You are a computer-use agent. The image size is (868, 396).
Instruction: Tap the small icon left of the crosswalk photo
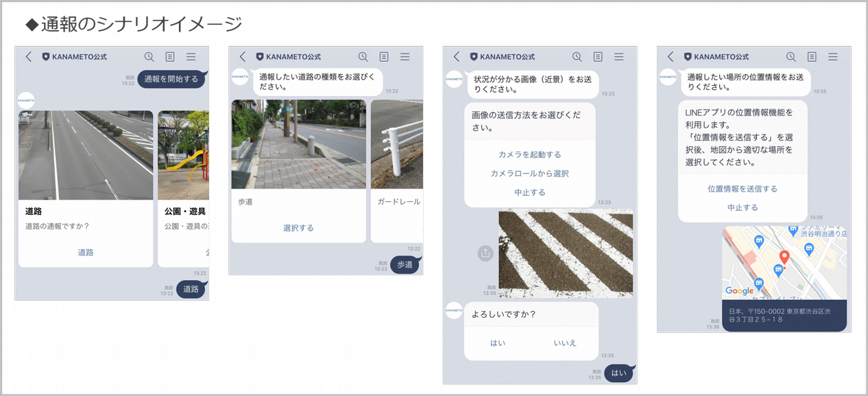pyautogui.click(x=485, y=254)
